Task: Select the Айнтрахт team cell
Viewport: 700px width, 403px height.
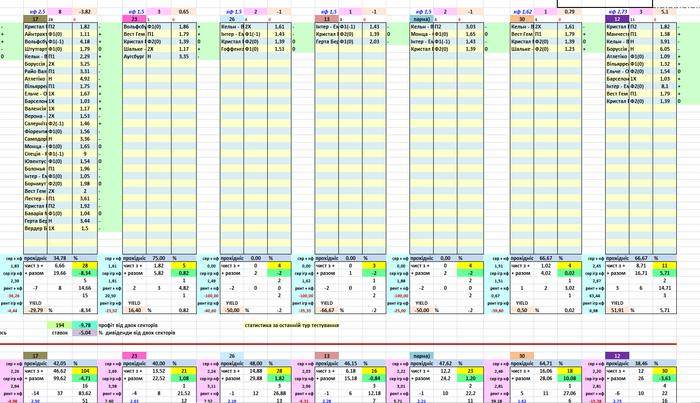Action: [x=35, y=34]
